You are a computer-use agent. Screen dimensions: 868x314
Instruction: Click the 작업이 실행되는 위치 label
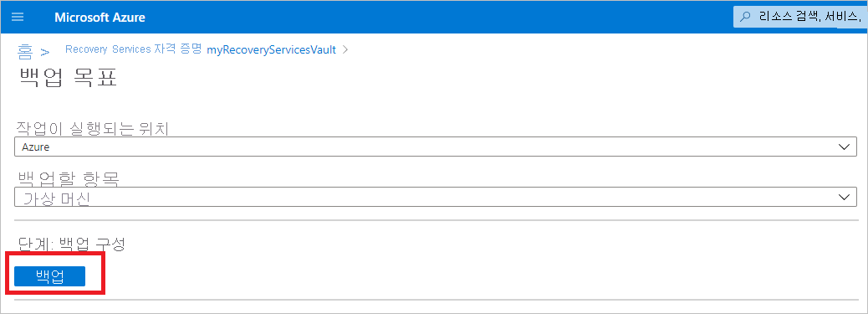coord(92,129)
